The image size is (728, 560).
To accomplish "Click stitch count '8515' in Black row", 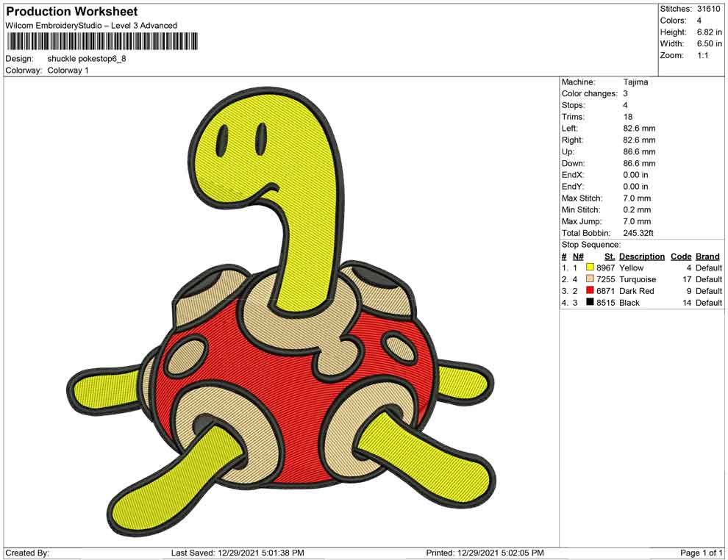I will coord(605,303).
